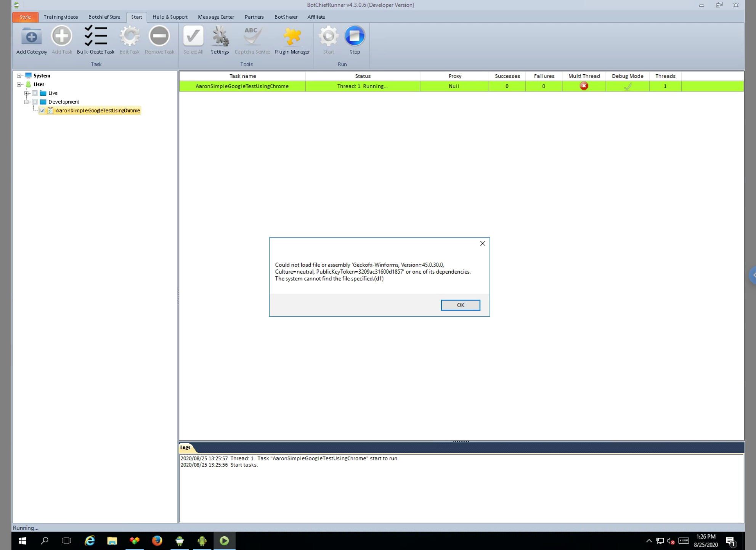This screenshot has height=550, width=756.
Task: Click the Logs panel splitter handle
Action: [x=461, y=441]
